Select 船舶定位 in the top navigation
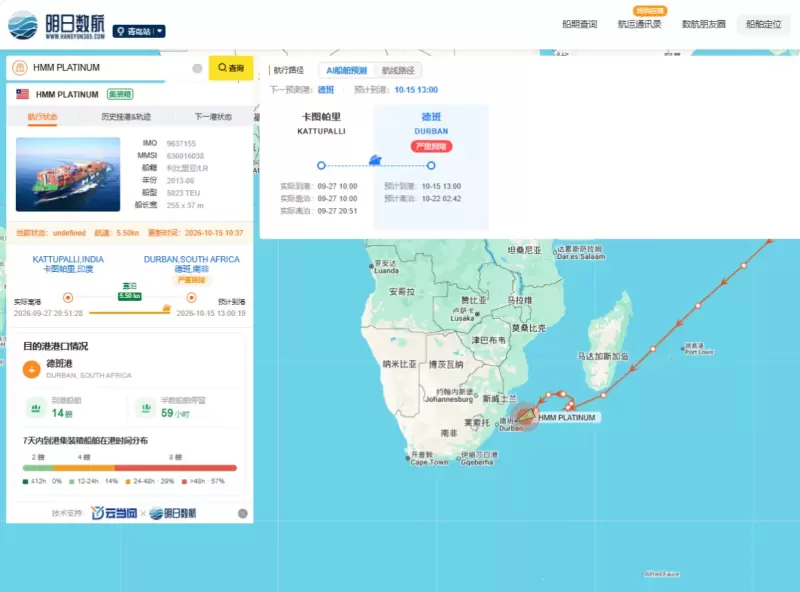 tap(763, 24)
